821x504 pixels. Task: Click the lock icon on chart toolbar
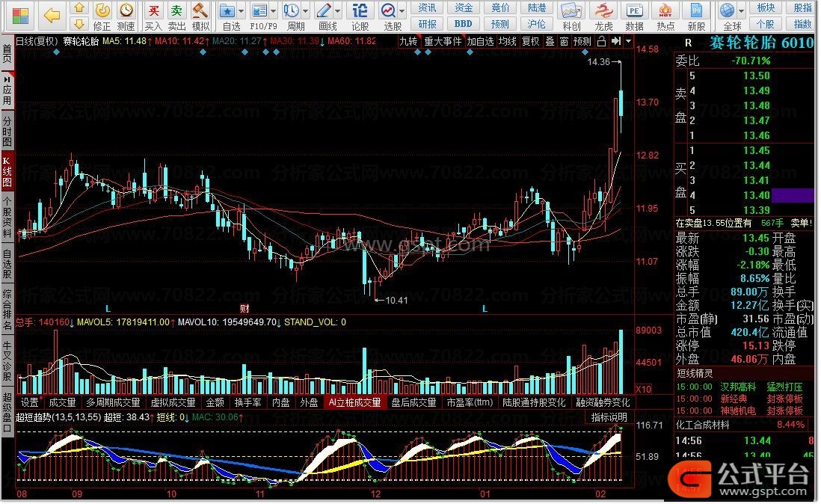[x=602, y=41]
